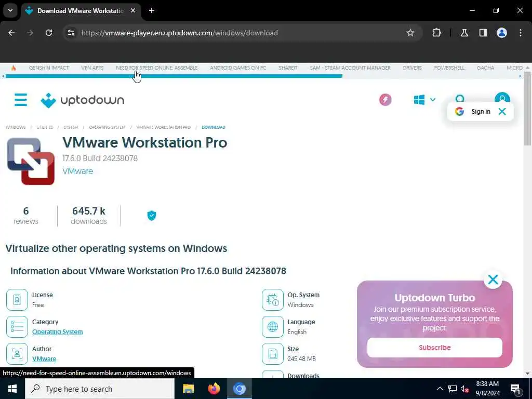
Task: Close the Uptodown Turbo promo banner
Action: [493, 280]
